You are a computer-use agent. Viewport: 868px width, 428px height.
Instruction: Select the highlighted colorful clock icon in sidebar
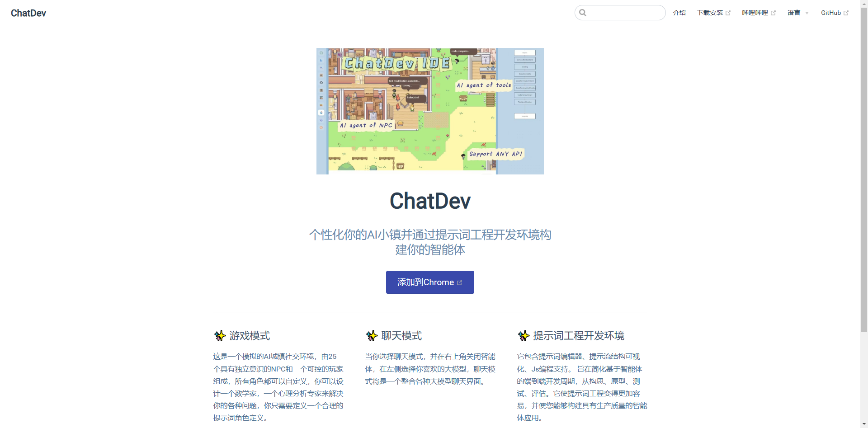click(x=321, y=113)
